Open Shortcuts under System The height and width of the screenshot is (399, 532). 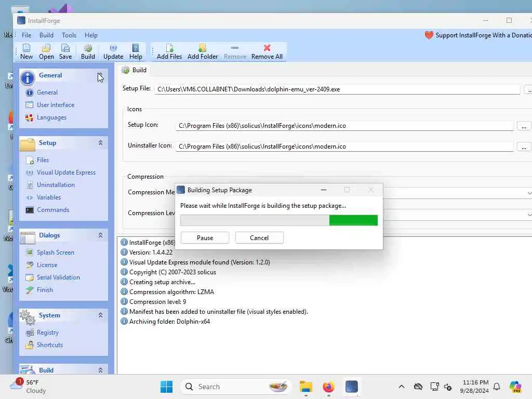click(49, 345)
